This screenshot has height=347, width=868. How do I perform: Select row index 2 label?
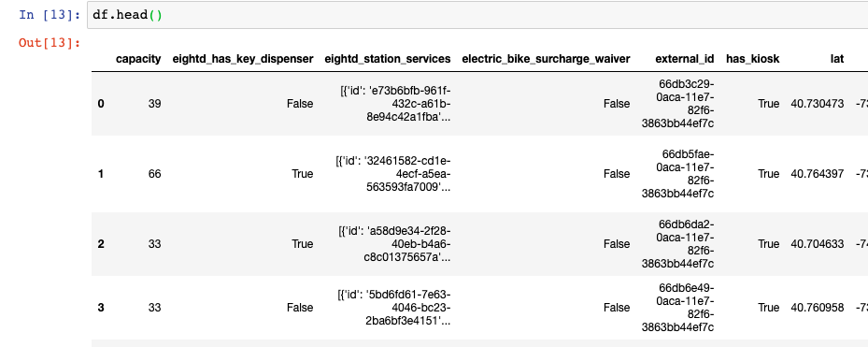[101, 244]
